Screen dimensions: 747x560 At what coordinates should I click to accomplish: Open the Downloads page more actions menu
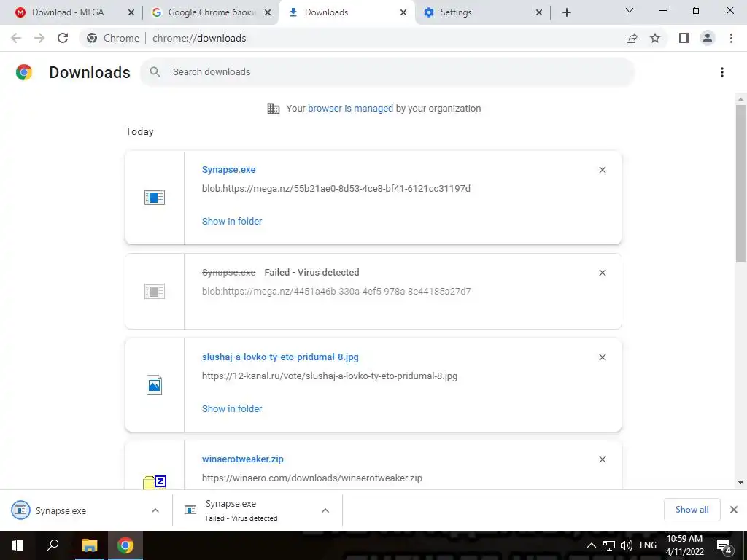point(722,72)
